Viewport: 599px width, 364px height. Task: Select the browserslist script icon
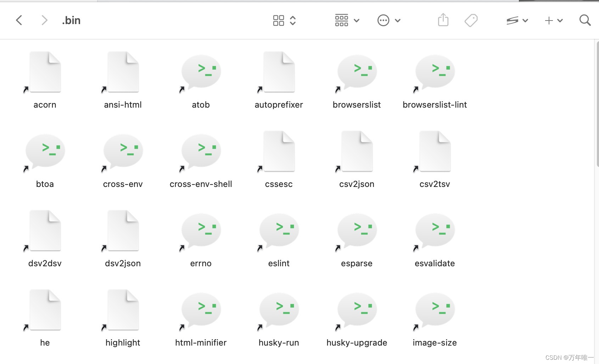pos(357,72)
